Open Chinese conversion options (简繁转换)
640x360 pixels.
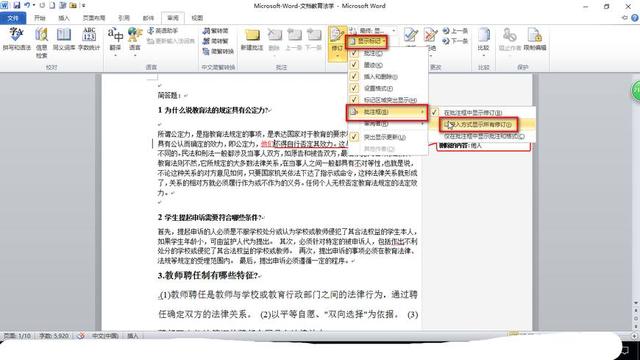[x=218, y=51]
